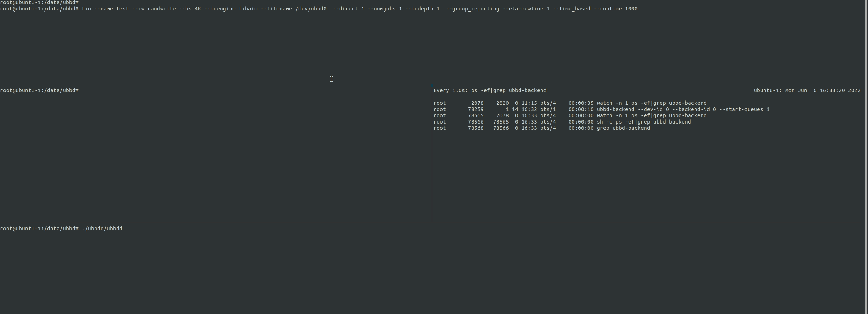Click the vertical scrollbar at right edge
Viewport: 868px width, 314px height.
pos(866,157)
